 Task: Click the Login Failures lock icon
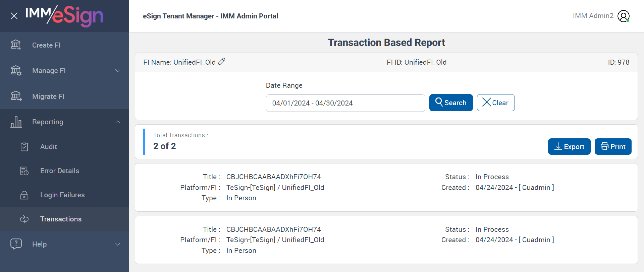pyautogui.click(x=24, y=195)
